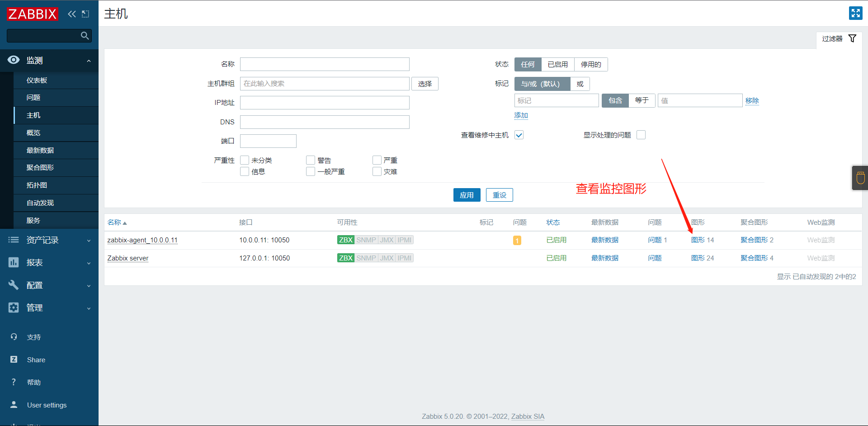Check the 一般严重 severity box
The width and height of the screenshot is (868, 426).
[x=311, y=171]
